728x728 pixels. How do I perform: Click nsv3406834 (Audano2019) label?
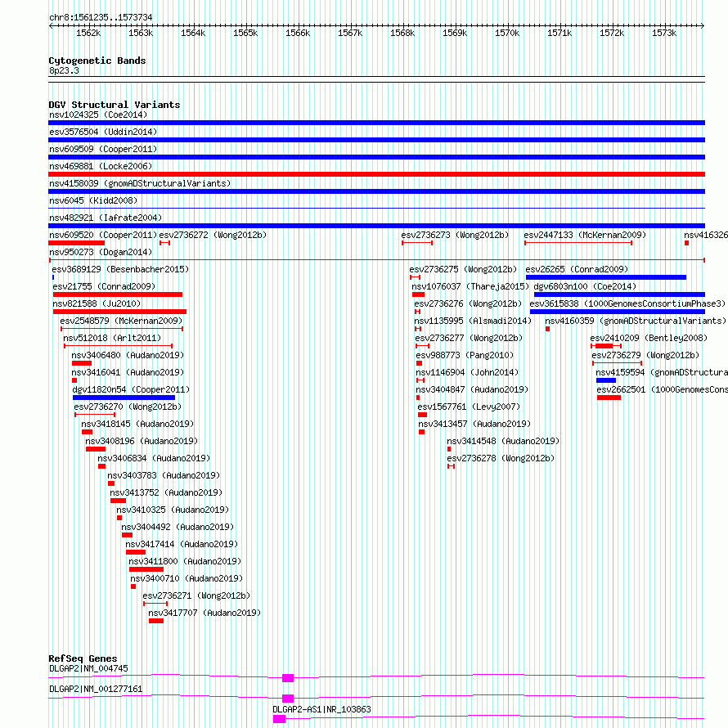point(154,458)
